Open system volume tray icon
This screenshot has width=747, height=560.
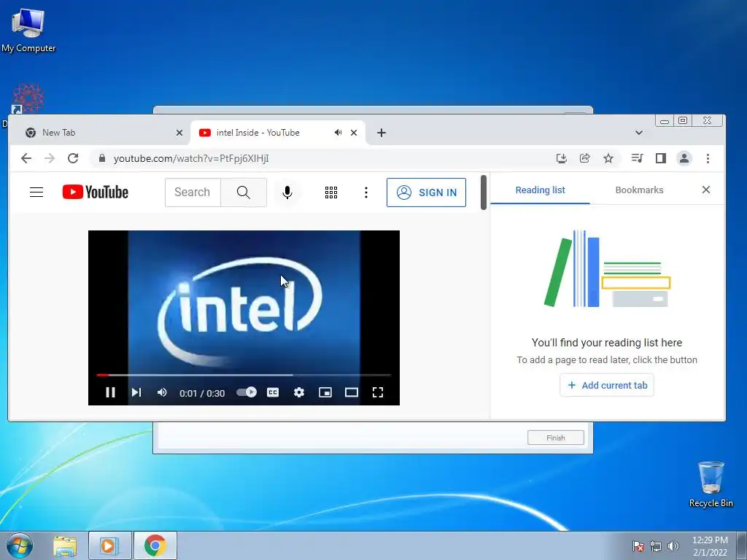click(673, 546)
